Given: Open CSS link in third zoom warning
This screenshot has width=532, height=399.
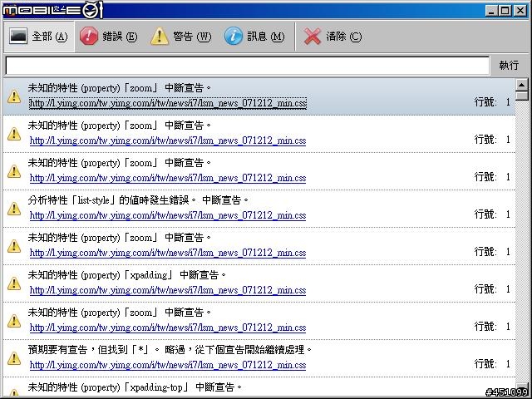Looking at the screenshot, I should pyautogui.click(x=168, y=178).
